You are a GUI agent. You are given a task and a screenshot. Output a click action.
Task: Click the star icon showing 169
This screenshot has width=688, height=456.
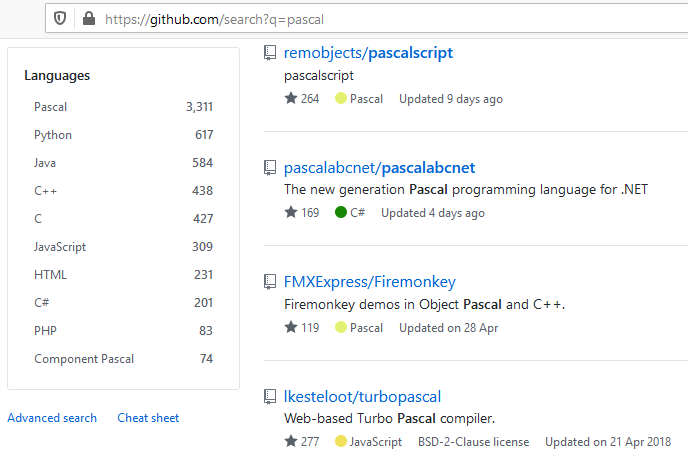[x=291, y=213]
